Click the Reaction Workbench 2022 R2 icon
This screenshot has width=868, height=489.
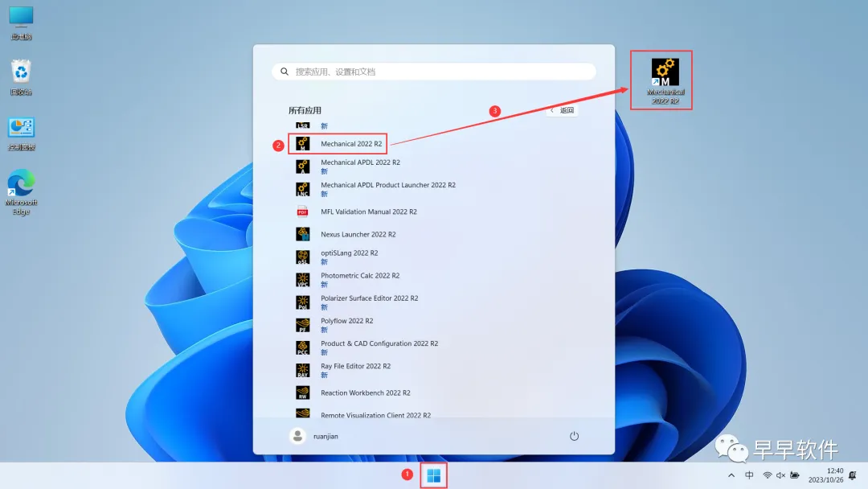click(303, 392)
